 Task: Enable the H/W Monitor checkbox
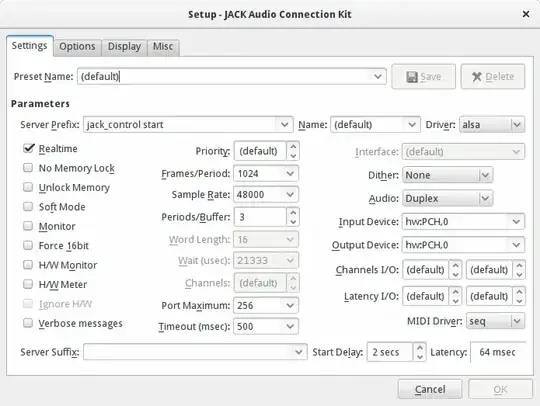(x=28, y=264)
